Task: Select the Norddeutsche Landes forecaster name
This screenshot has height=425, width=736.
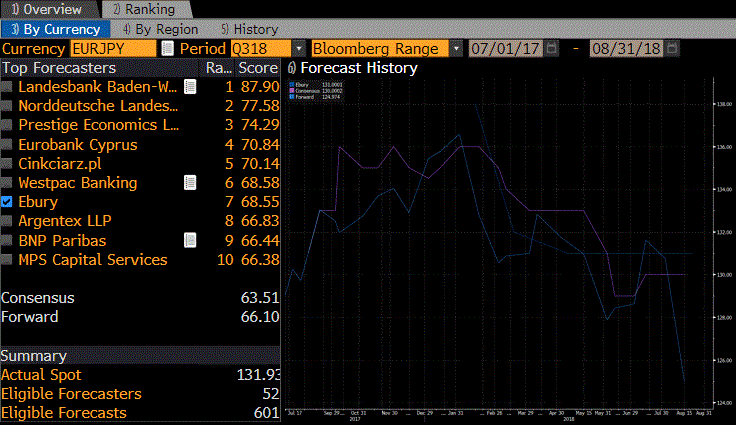Action: [98, 106]
